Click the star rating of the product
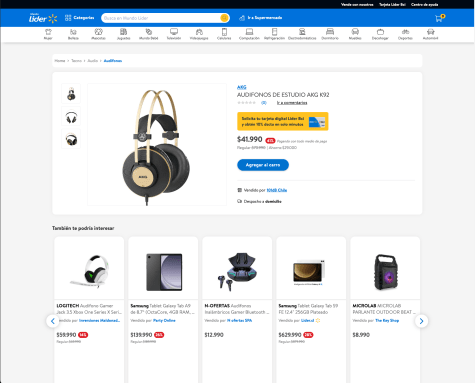The width and height of the screenshot is (475, 383). (247, 103)
